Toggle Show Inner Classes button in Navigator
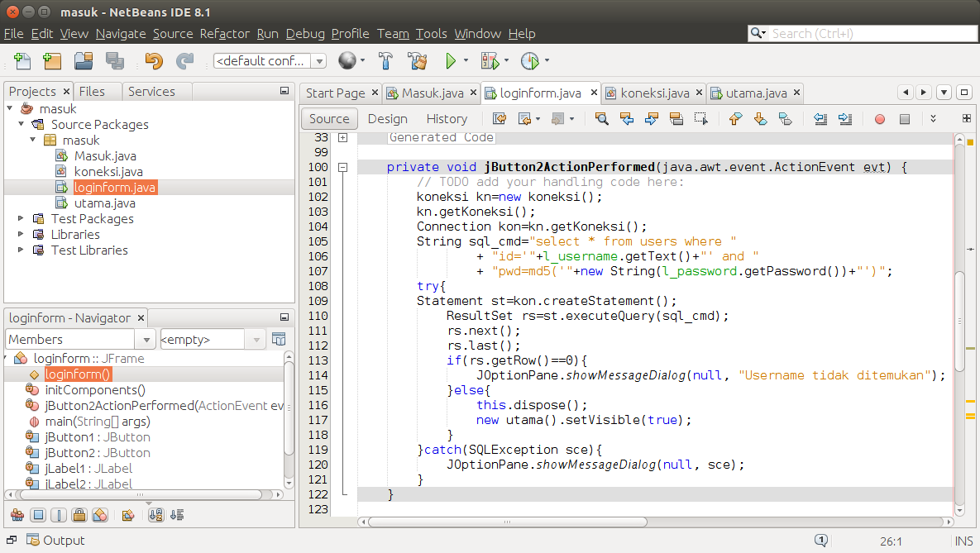 99,515
